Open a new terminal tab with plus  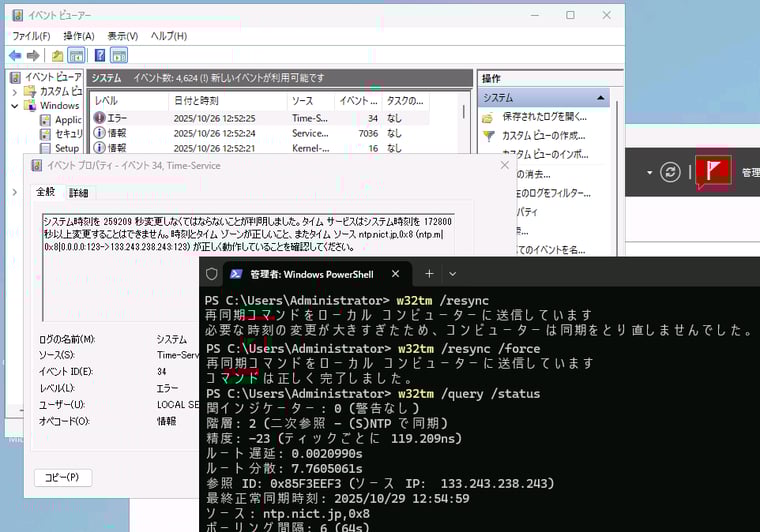tap(429, 274)
